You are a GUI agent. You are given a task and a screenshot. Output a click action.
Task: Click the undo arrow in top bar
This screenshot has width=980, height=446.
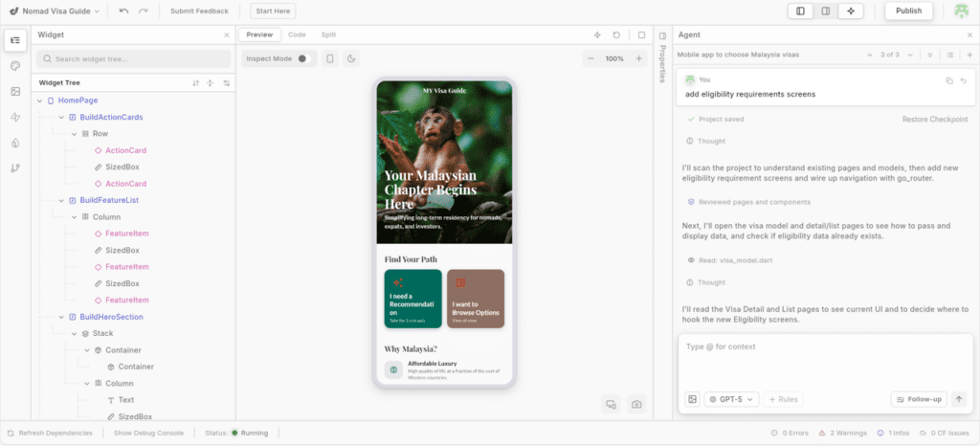click(x=123, y=11)
